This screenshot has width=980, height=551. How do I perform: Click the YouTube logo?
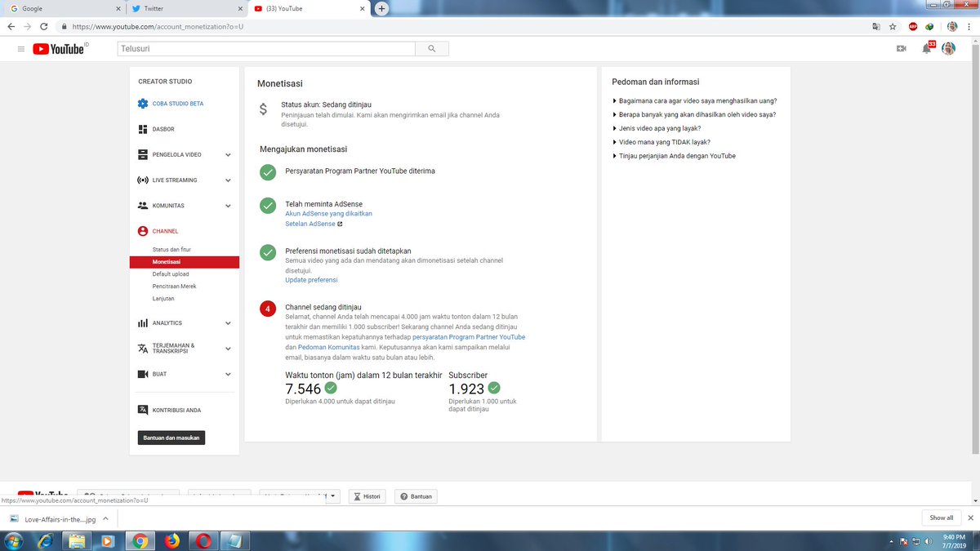[59, 49]
